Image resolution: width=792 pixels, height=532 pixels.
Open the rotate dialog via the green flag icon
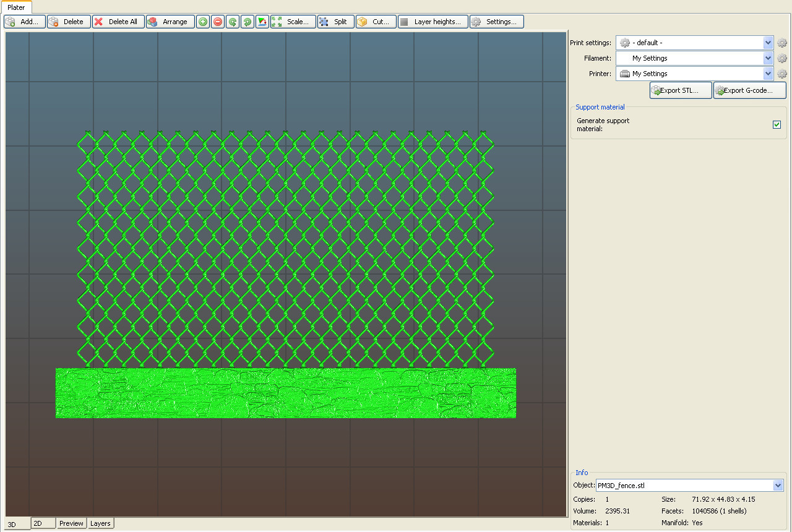click(x=261, y=21)
